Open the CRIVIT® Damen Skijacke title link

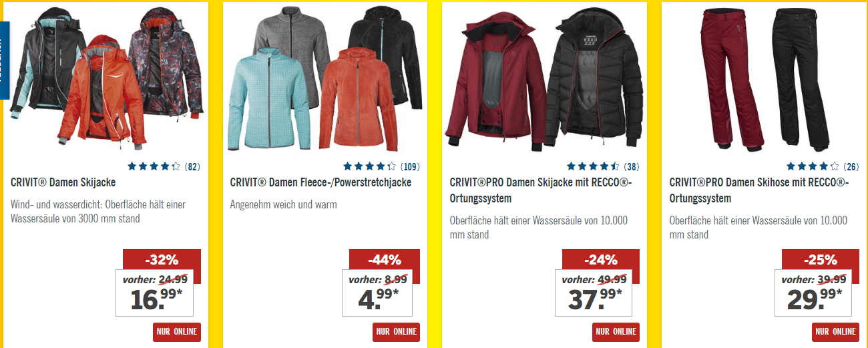point(63,182)
